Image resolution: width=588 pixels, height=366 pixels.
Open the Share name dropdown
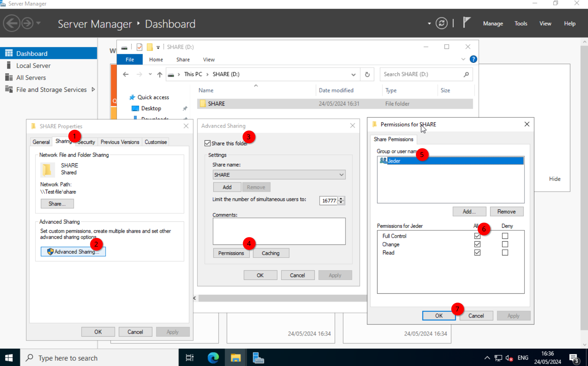(x=342, y=175)
